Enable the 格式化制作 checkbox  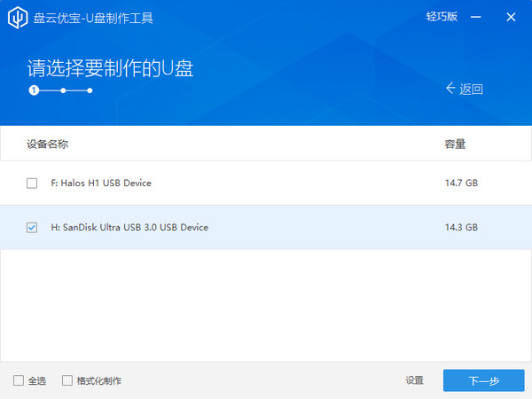(67, 380)
